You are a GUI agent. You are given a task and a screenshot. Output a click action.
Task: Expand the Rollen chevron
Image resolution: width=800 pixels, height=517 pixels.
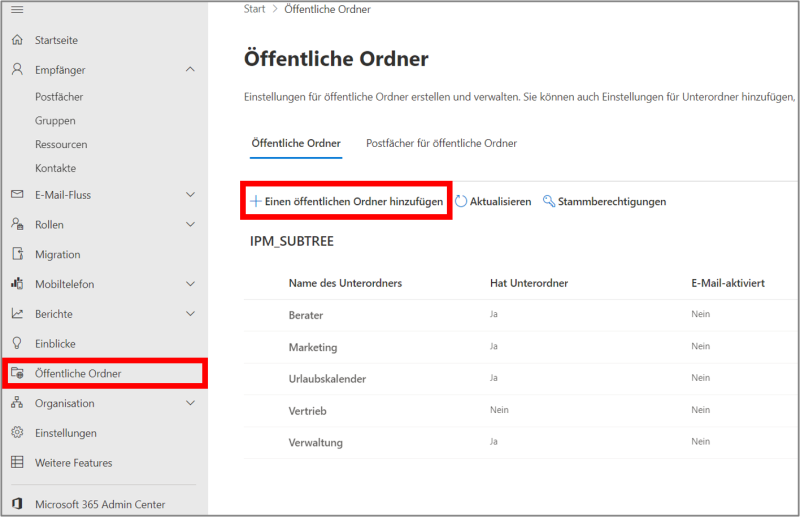pos(190,224)
